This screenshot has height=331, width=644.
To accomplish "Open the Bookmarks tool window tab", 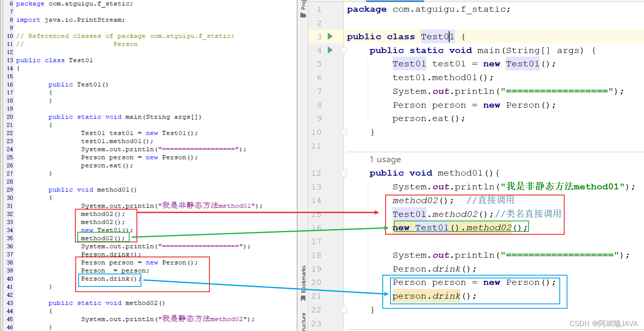I will tap(303, 279).
